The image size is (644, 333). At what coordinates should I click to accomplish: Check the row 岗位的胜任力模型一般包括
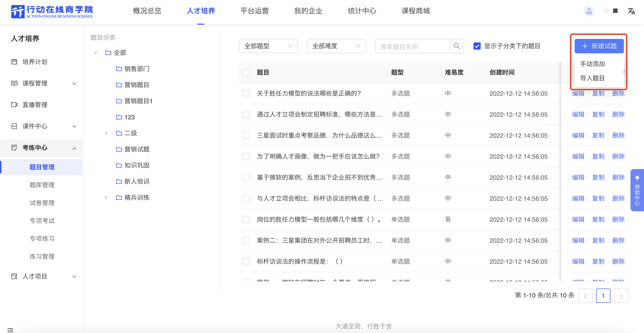[246, 219]
